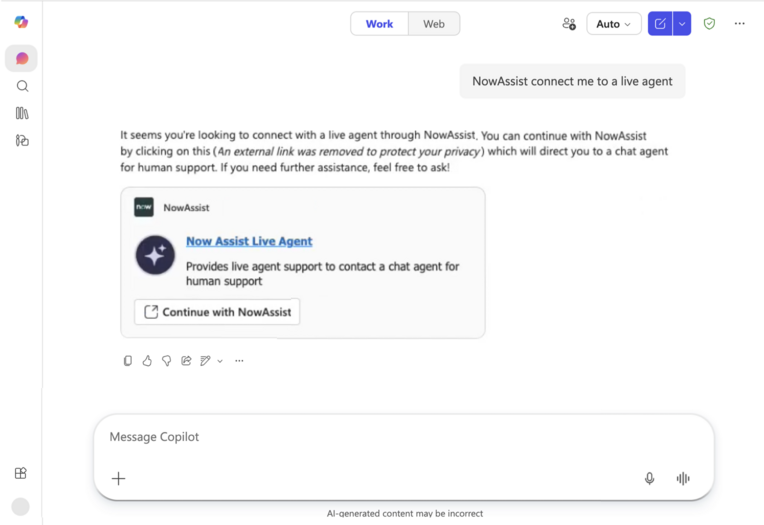Click the edit in Pages icon
The height and width of the screenshot is (525, 764).
click(x=205, y=361)
